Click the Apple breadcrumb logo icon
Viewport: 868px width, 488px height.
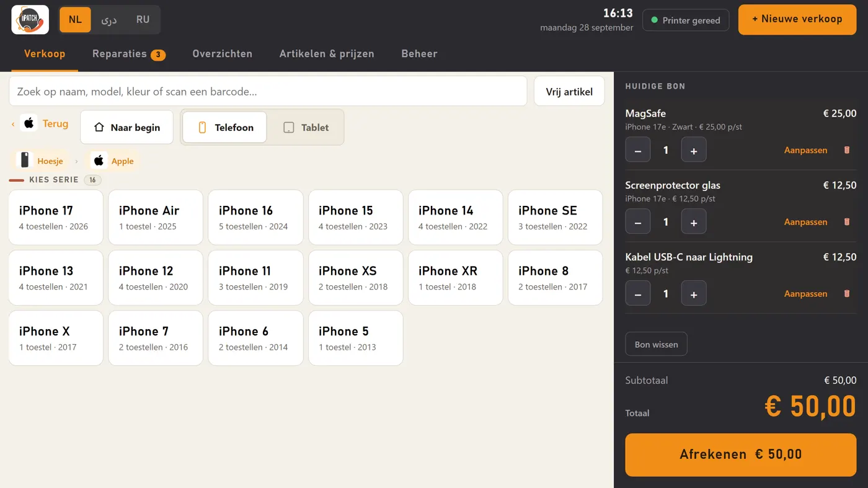click(99, 161)
